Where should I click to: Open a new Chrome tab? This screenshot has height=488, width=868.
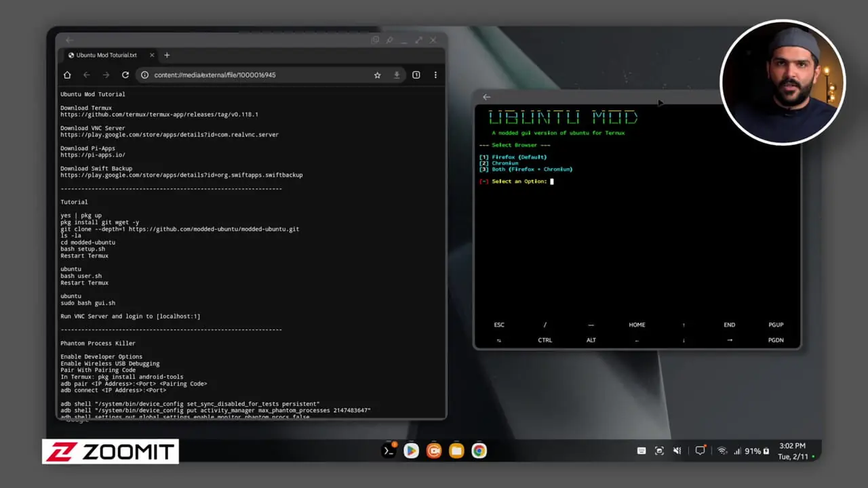[167, 55]
